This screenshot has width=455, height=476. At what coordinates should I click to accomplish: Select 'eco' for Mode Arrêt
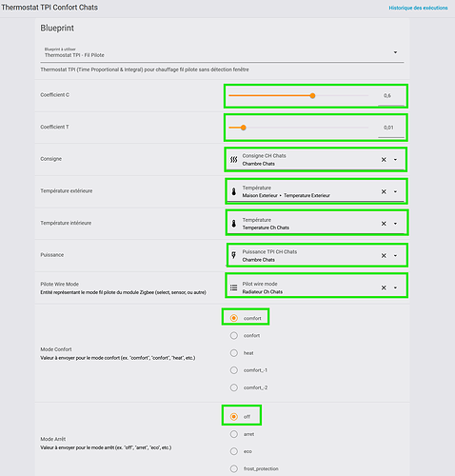234,451
